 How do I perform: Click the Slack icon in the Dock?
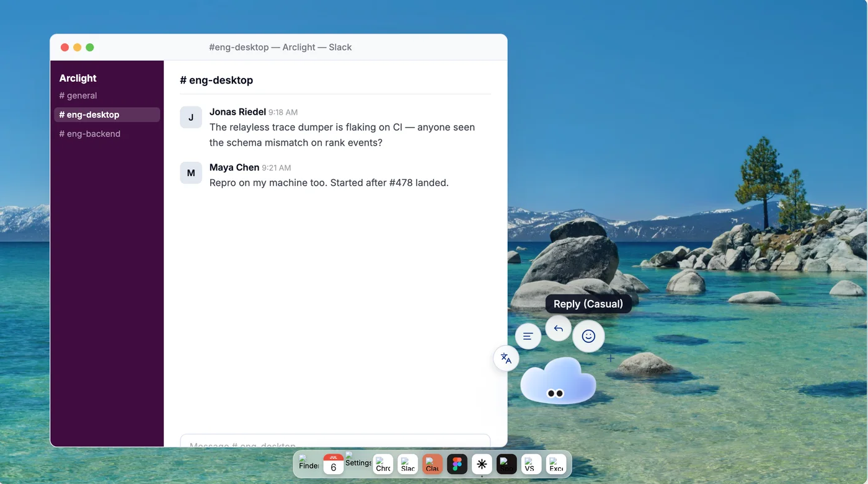click(x=408, y=464)
